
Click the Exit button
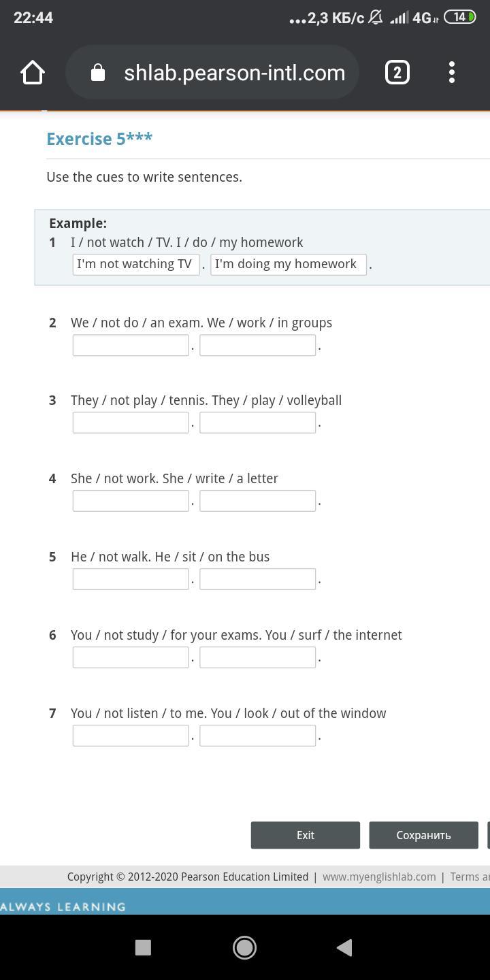click(x=306, y=835)
